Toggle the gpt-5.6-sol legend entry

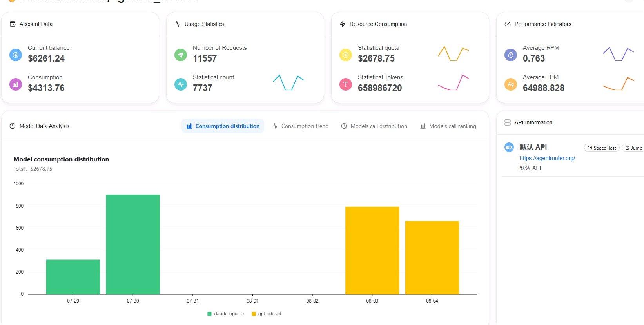(267, 314)
